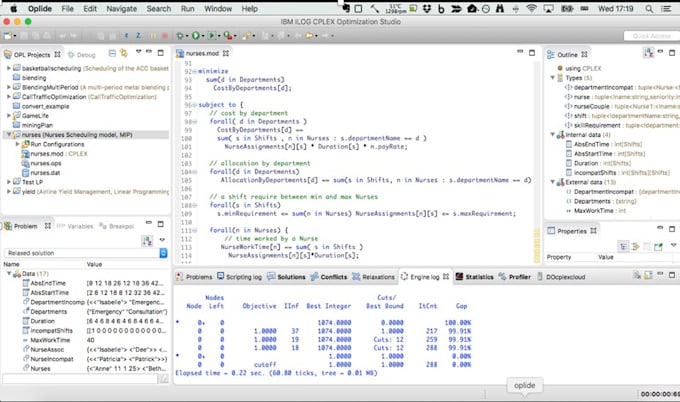Switch to the Variables tab
Viewport: 680px width, 402px height.
(x=75, y=226)
